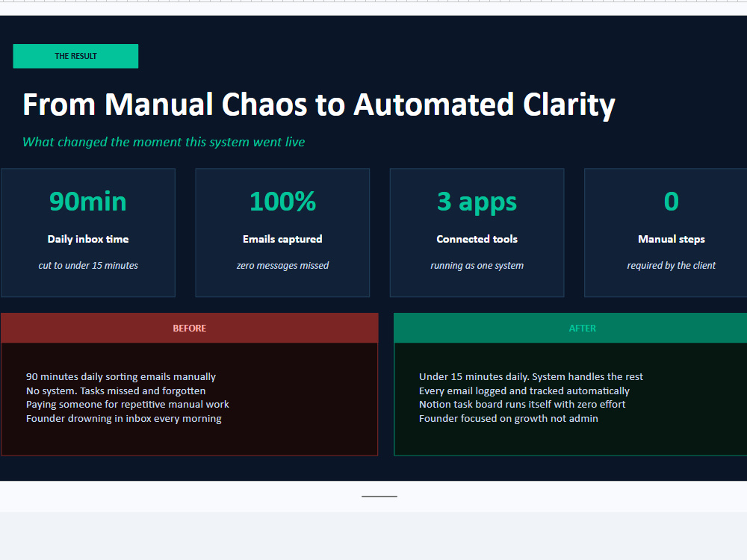This screenshot has height=560, width=747.
Task: Click line Every email logged and tracked automatically
Action: coord(524,391)
